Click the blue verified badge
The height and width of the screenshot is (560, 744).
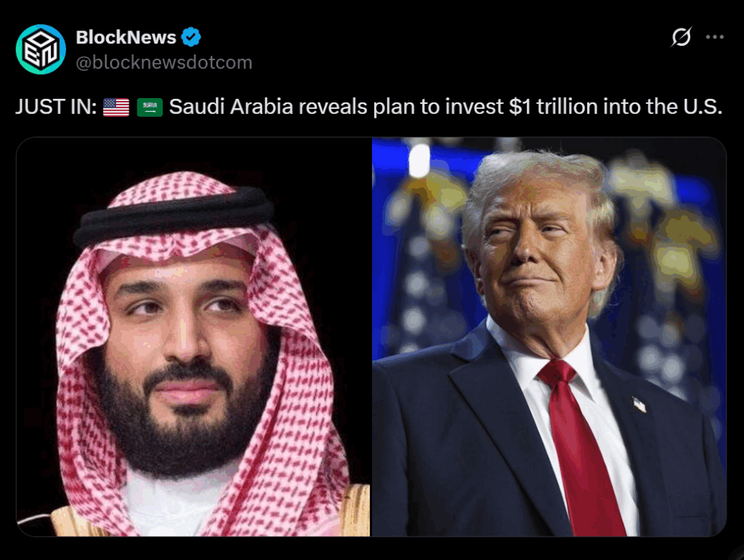[x=191, y=37]
